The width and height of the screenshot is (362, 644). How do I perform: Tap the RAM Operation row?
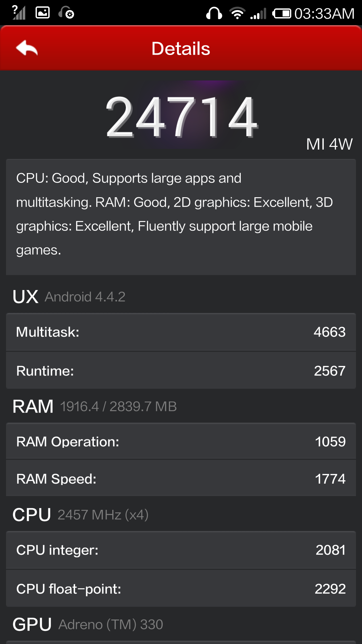pos(181,441)
